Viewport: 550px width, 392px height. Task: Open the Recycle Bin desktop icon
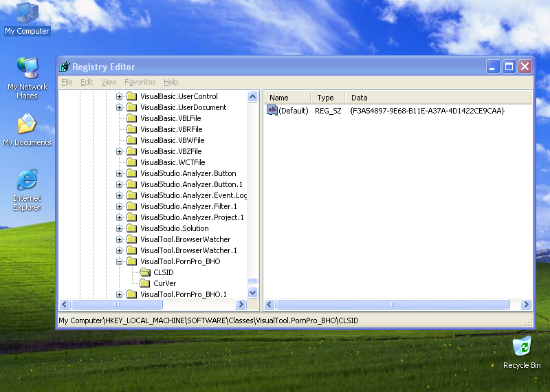tap(522, 353)
